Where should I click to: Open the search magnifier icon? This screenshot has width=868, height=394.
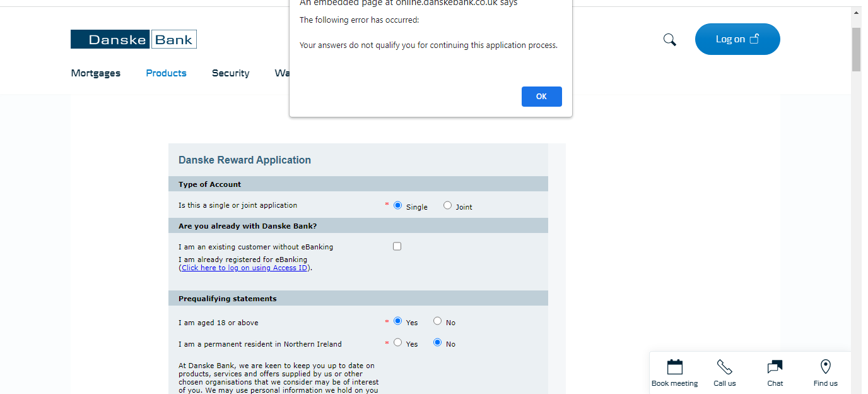pyautogui.click(x=670, y=40)
